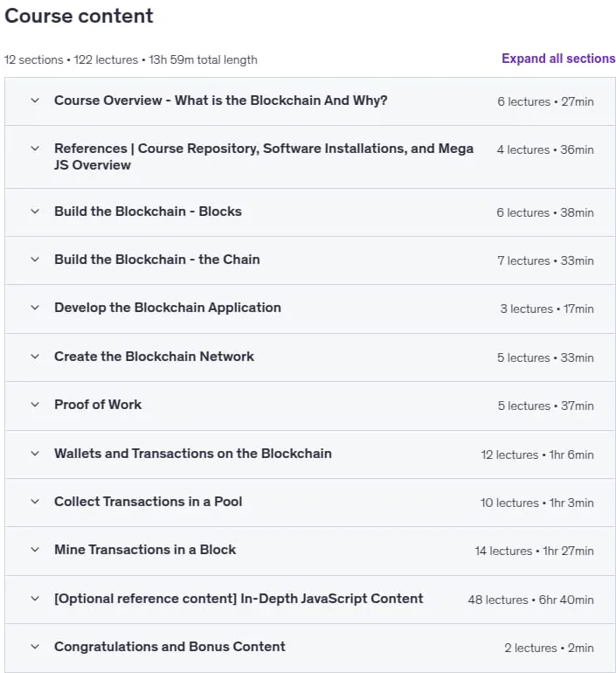The width and height of the screenshot is (616, 673).
Task: Click the 48 lectures • 6hr 40min label
Action: click(530, 600)
